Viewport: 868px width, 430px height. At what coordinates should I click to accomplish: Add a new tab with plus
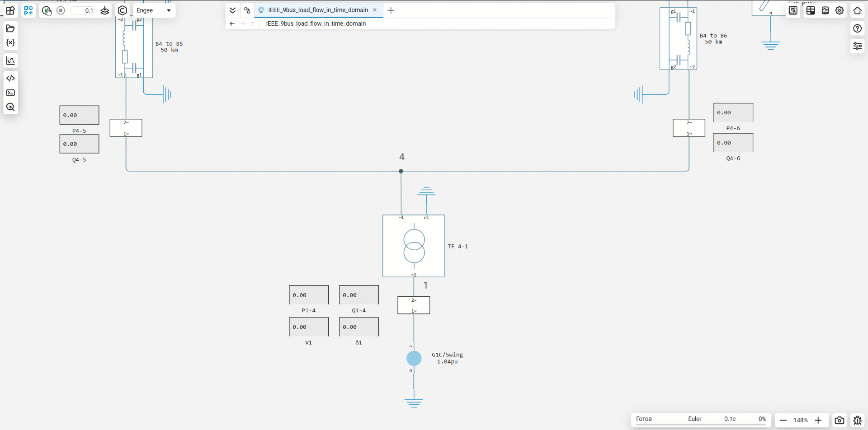click(x=391, y=10)
